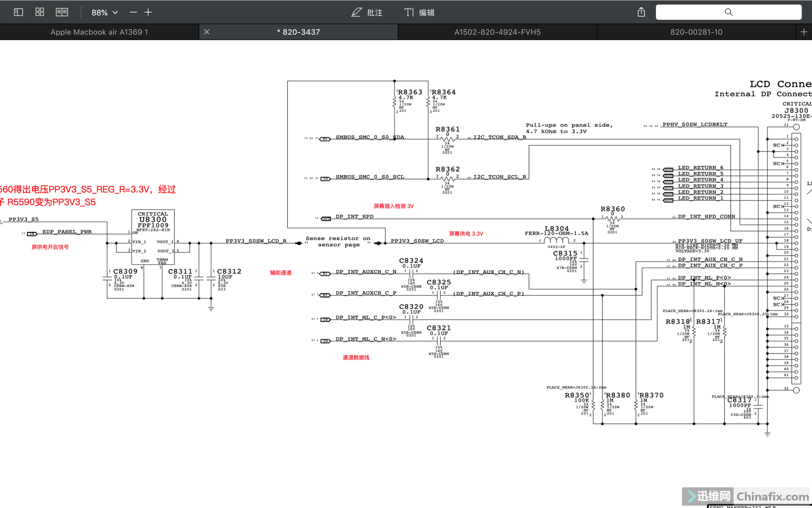Viewport: 812px width, 508px height.
Task: Select the DP_INT_AUXCH_C_N signal label
Action: click(366, 272)
